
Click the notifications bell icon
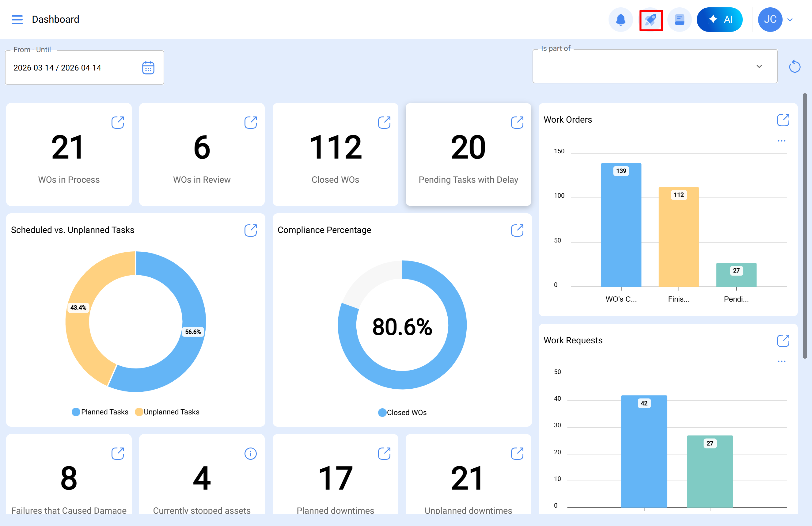(620, 19)
